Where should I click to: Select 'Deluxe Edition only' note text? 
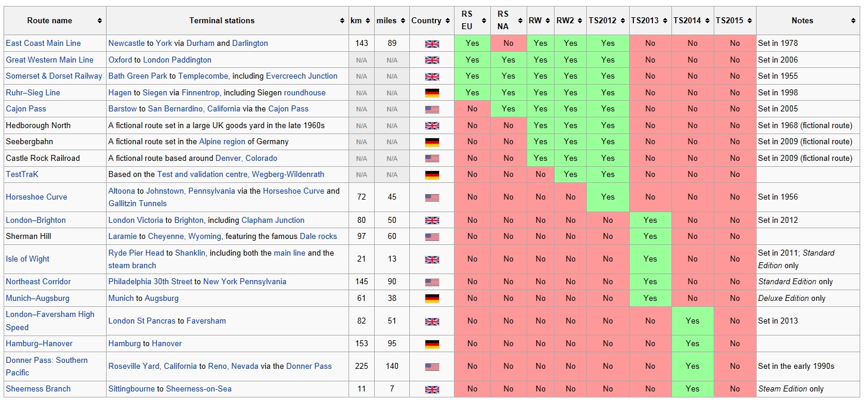tap(792, 298)
